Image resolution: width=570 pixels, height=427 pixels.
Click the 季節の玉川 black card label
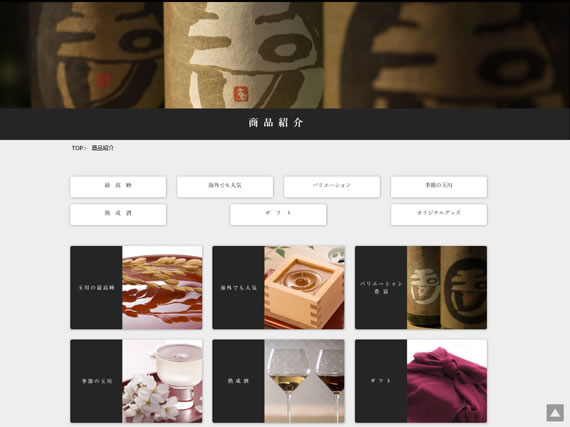click(x=96, y=381)
